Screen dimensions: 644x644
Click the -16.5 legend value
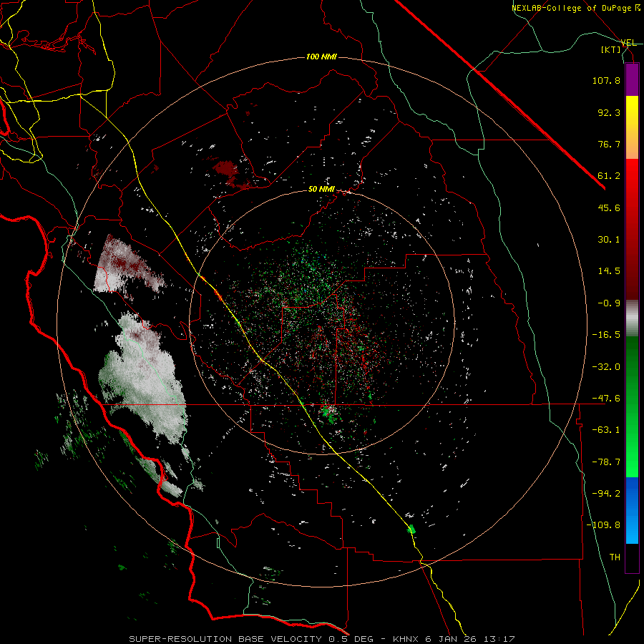pyautogui.click(x=606, y=335)
